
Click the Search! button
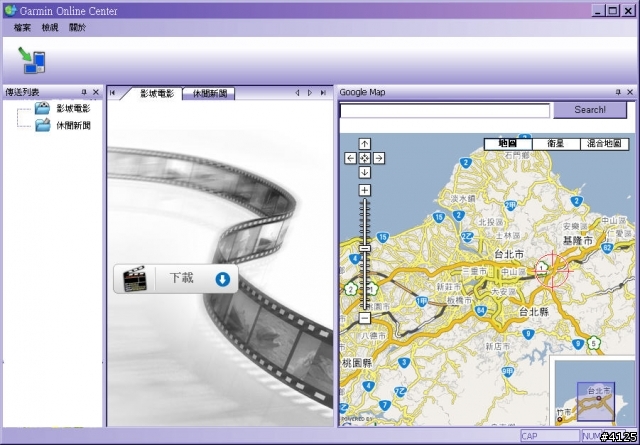point(590,110)
